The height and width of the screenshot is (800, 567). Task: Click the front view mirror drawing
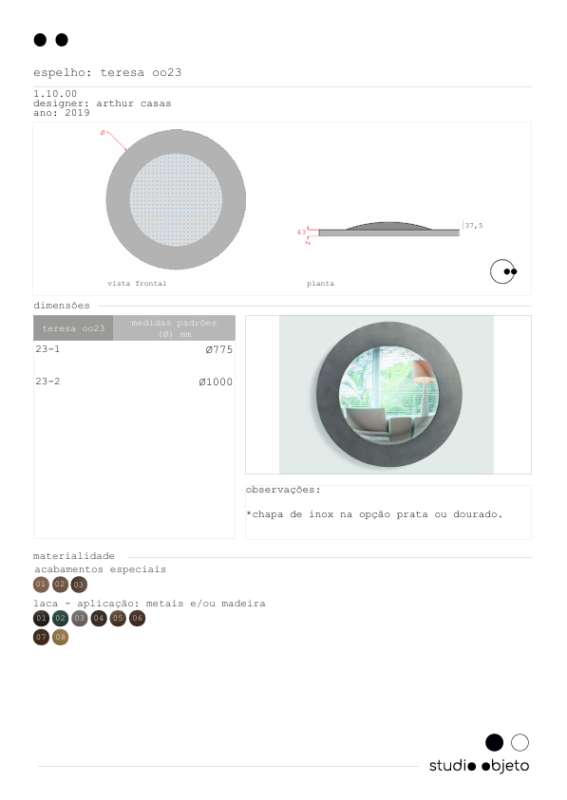coord(176,199)
